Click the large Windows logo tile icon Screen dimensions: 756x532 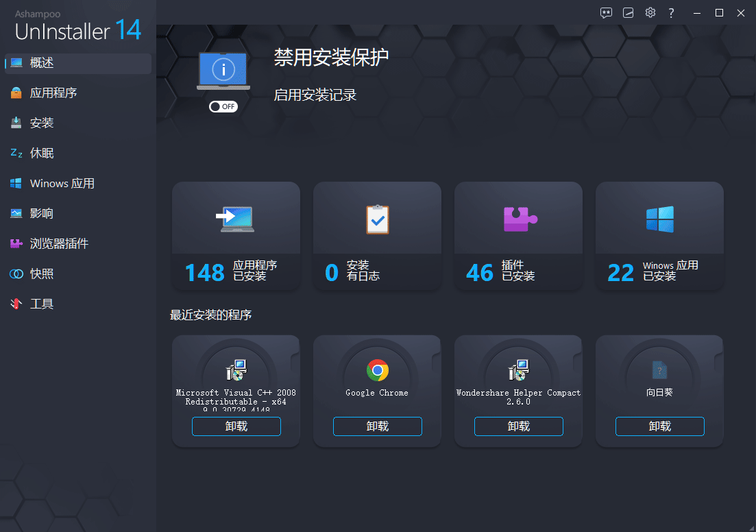(x=660, y=219)
